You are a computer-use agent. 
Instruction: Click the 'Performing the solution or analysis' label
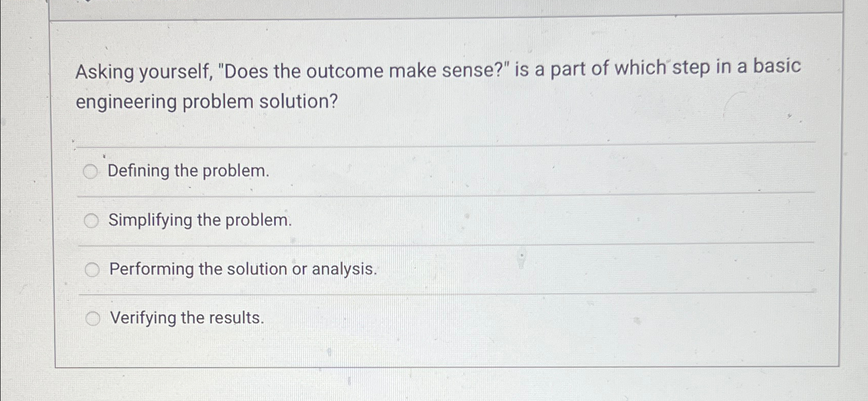[x=242, y=269]
